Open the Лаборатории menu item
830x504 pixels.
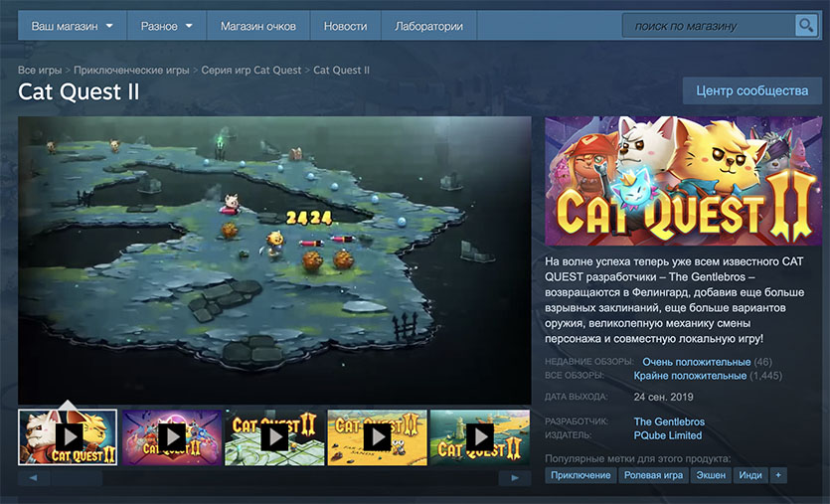tap(428, 26)
